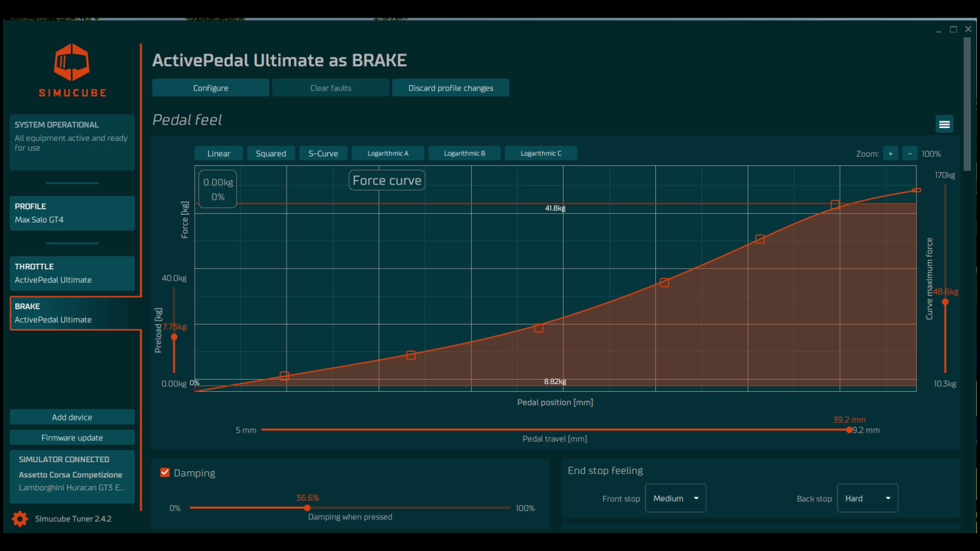This screenshot has height=551, width=980.
Task: Click the Preload slider handle at 7.75kg
Action: [x=174, y=337]
